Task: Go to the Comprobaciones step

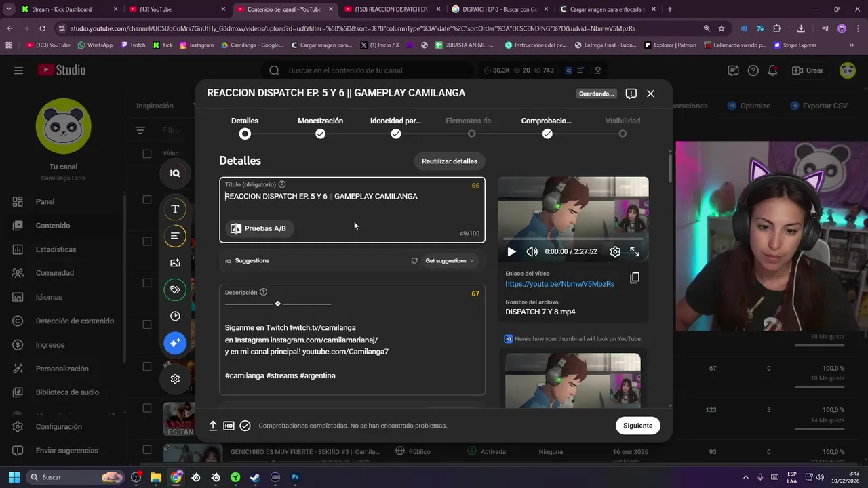Action: point(547,127)
